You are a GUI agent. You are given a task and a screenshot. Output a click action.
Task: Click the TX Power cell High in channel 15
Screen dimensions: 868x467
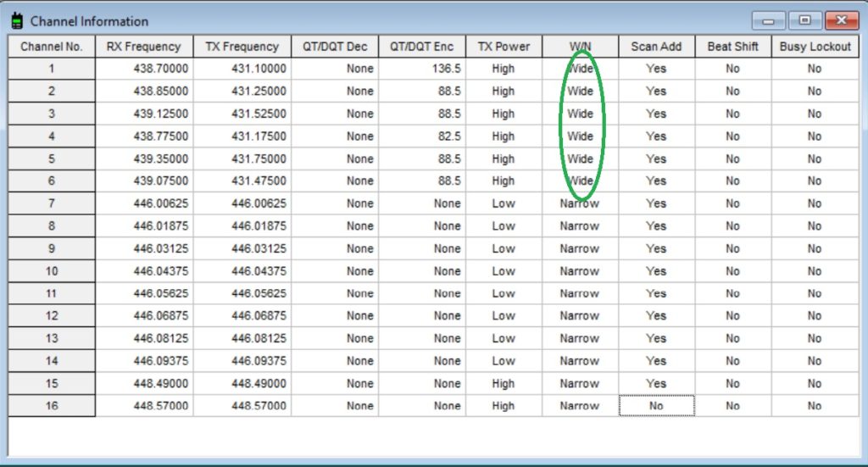(504, 383)
